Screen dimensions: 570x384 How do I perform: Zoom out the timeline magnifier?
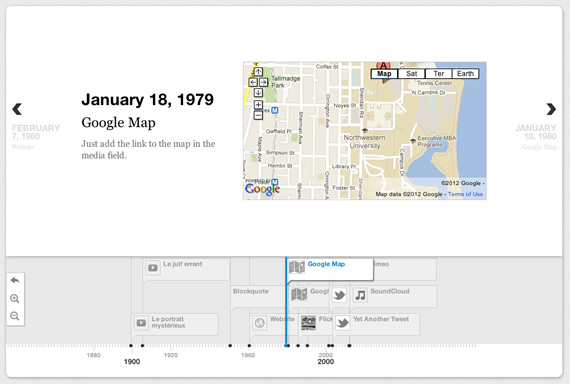coord(15,316)
